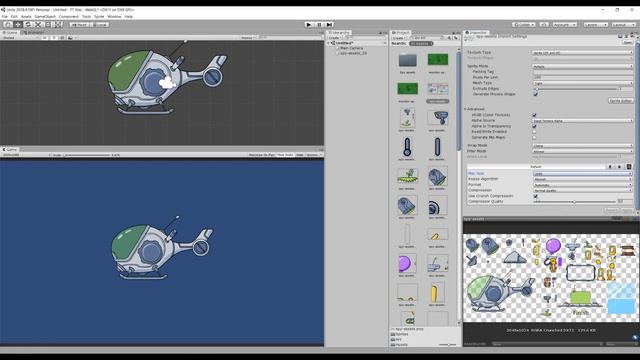The image size is (640, 360).
Task: Open the Resize Algorithm dropdown
Action: [x=582, y=179]
